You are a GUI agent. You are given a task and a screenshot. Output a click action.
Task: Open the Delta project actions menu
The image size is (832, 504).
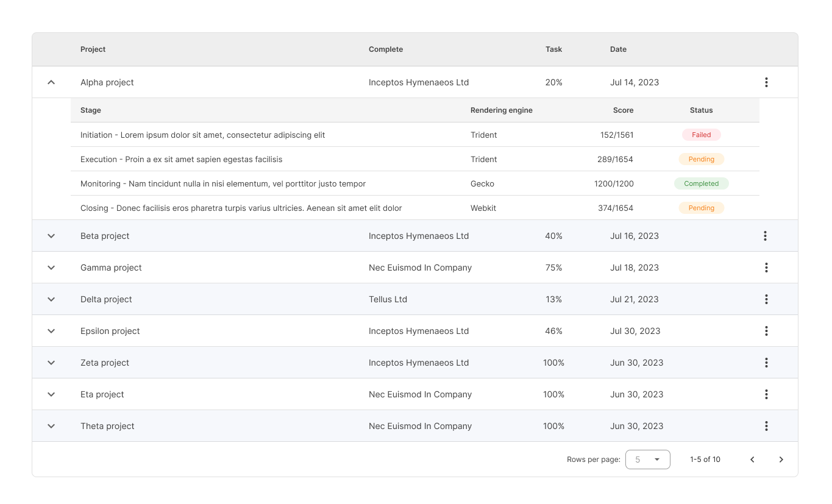pos(766,299)
